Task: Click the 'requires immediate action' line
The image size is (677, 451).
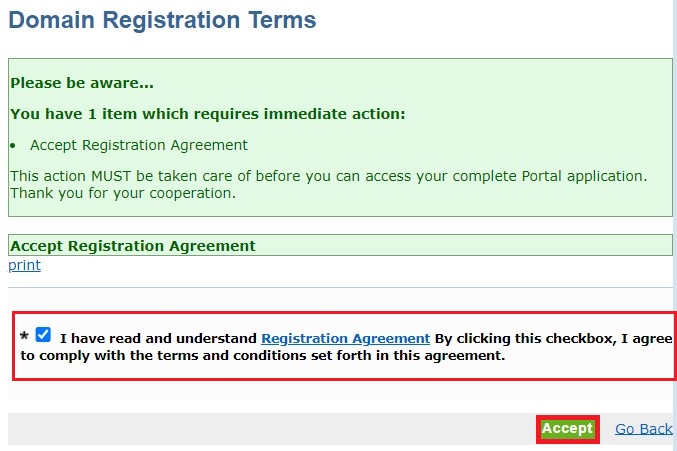Action: click(208, 114)
